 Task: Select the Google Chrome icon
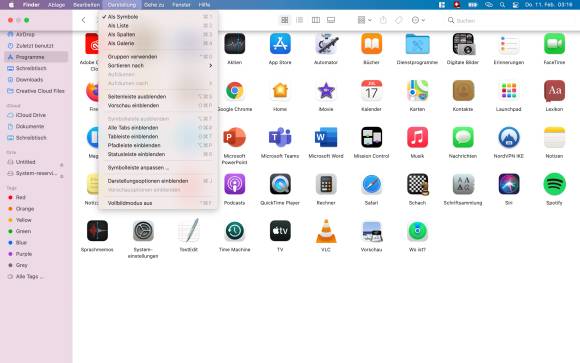click(x=235, y=91)
